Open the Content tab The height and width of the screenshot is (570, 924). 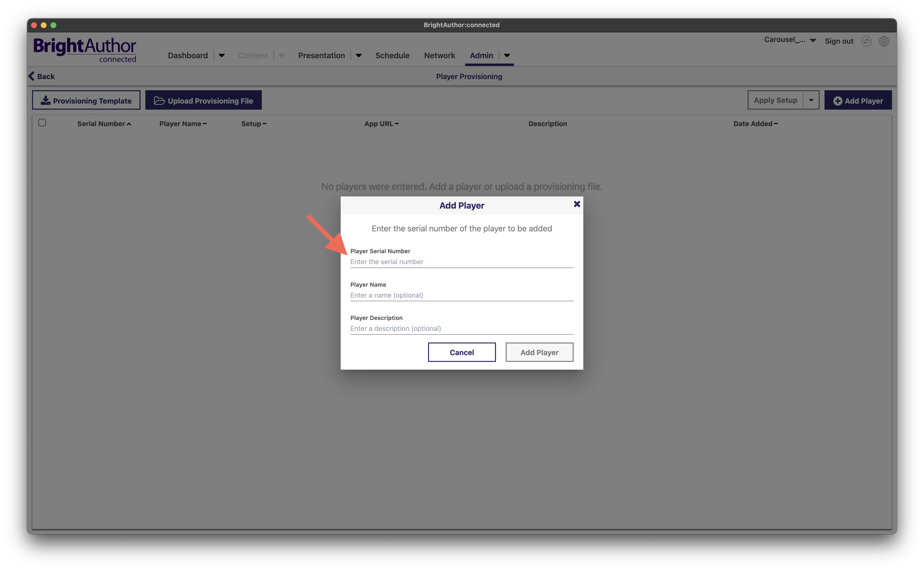[x=253, y=55]
